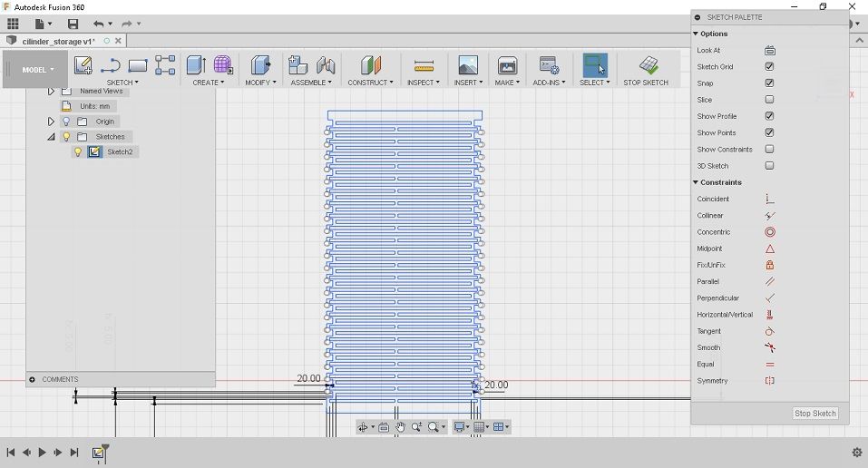
Task: Click the Construct plane icon
Action: point(370,64)
